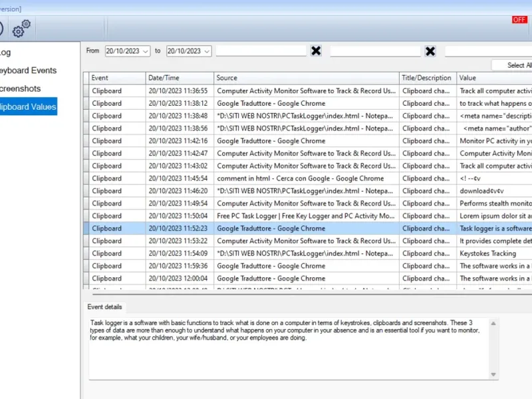Viewport: 532px width, 399px height.
Task: Sort by the Title/Description column header
Action: point(428,78)
